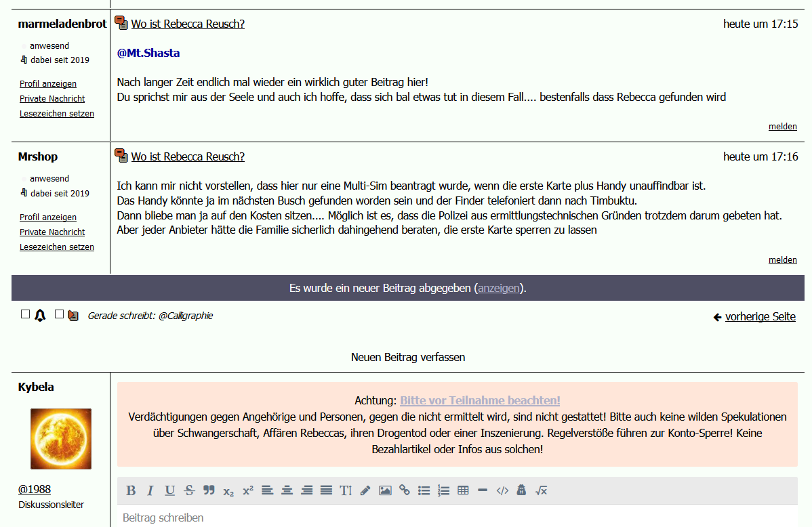Go to vorherige Seite

point(760,317)
